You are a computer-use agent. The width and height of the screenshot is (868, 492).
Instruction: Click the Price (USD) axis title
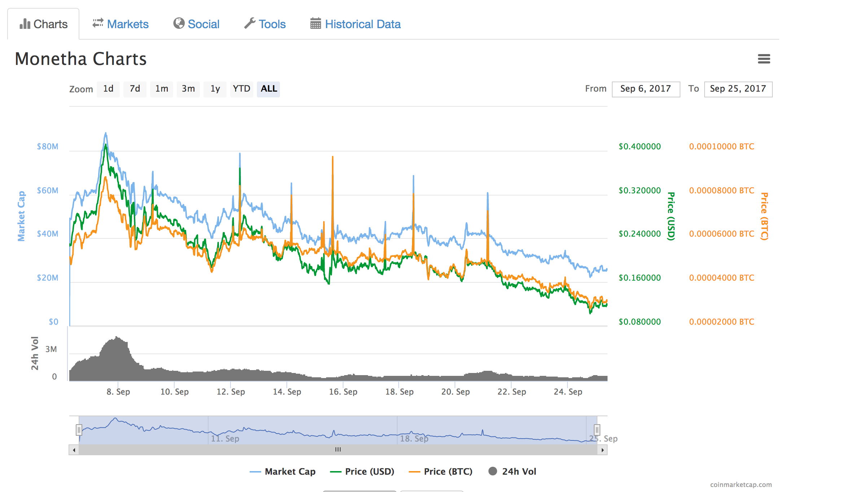671,216
